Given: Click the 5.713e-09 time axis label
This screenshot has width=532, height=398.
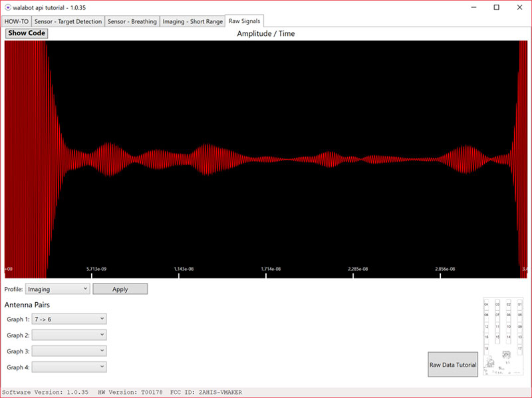Looking at the screenshot, I should pyautogui.click(x=96, y=269).
